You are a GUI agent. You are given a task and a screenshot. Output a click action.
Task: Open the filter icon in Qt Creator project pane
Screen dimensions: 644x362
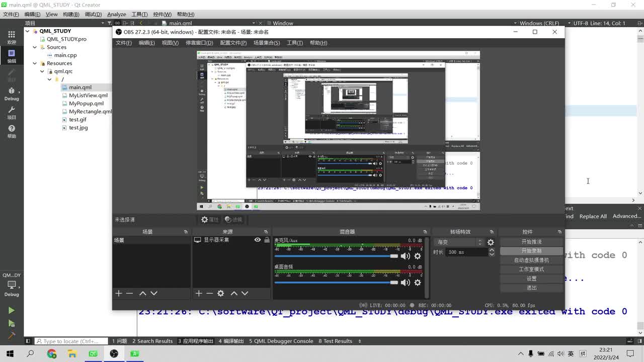(x=109, y=23)
